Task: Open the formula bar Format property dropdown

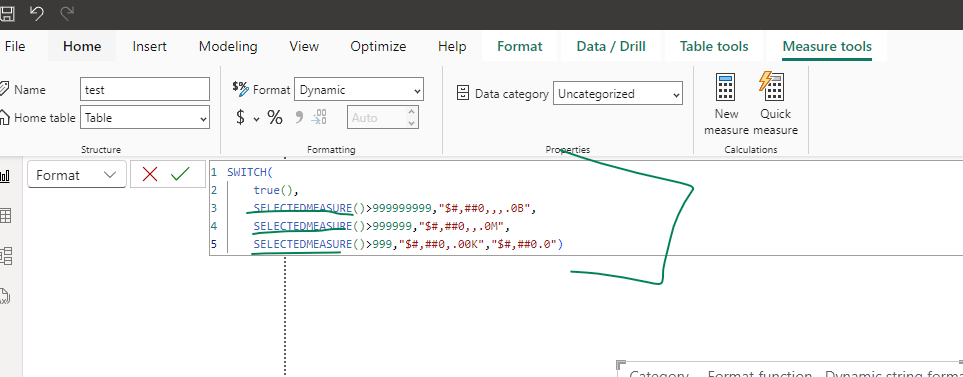Action: [x=77, y=175]
